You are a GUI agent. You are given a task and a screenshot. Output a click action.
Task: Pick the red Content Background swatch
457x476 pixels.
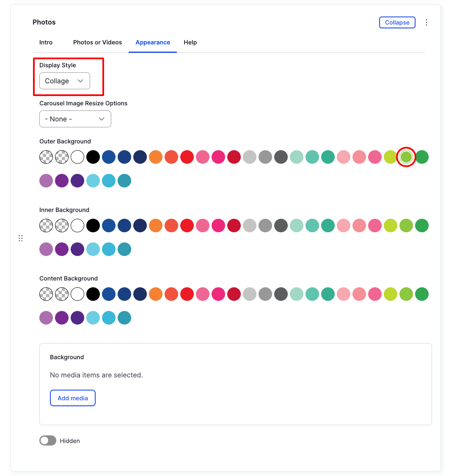187,294
